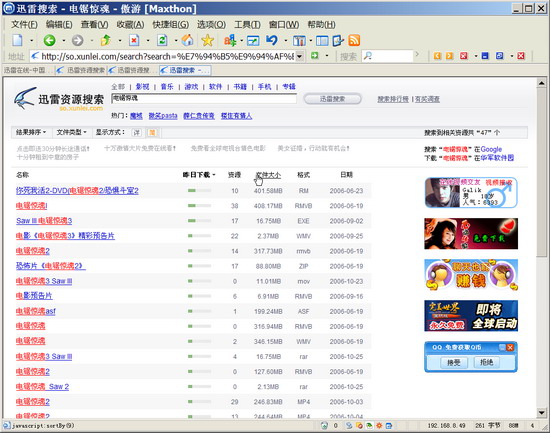Open dropdown arrow next to the Forward button
Image resolution: width=550 pixels, height=433 pixels.
click(92, 41)
